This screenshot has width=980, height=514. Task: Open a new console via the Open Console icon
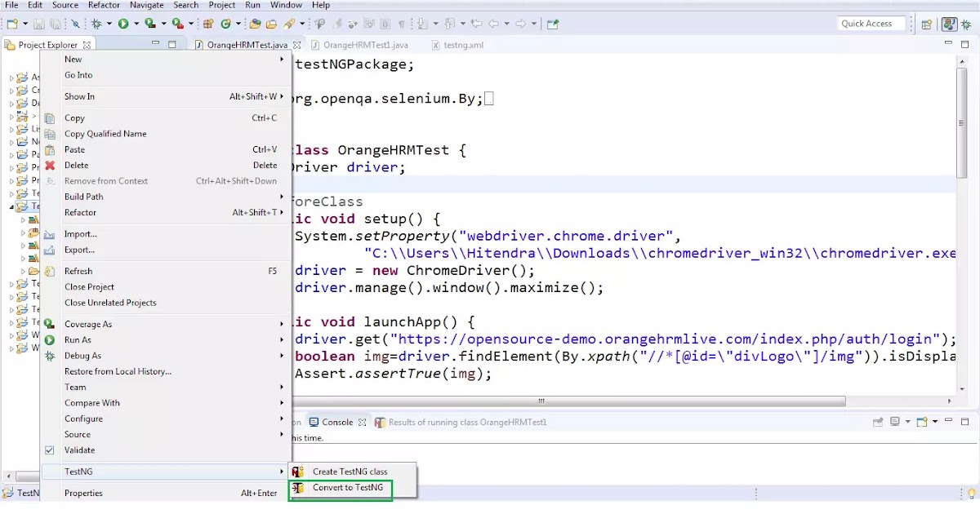point(921,422)
